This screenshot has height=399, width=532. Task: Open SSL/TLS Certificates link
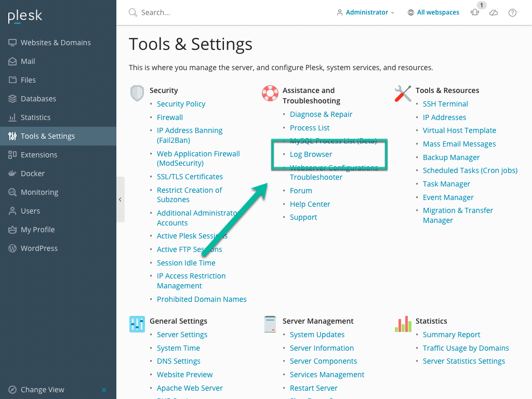pyautogui.click(x=190, y=177)
